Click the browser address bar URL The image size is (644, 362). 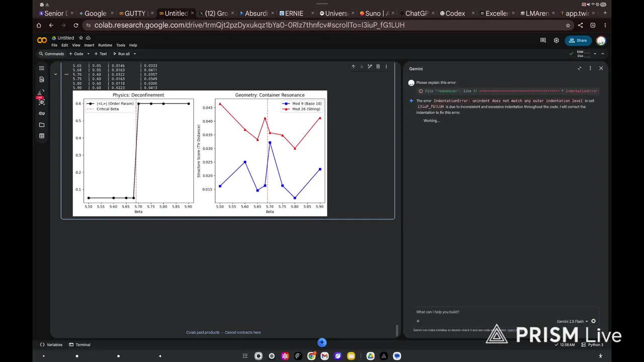[249, 25]
